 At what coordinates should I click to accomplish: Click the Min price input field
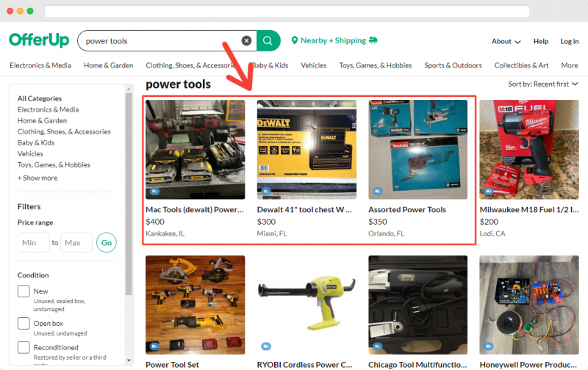pyautogui.click(x=33, y=243)
